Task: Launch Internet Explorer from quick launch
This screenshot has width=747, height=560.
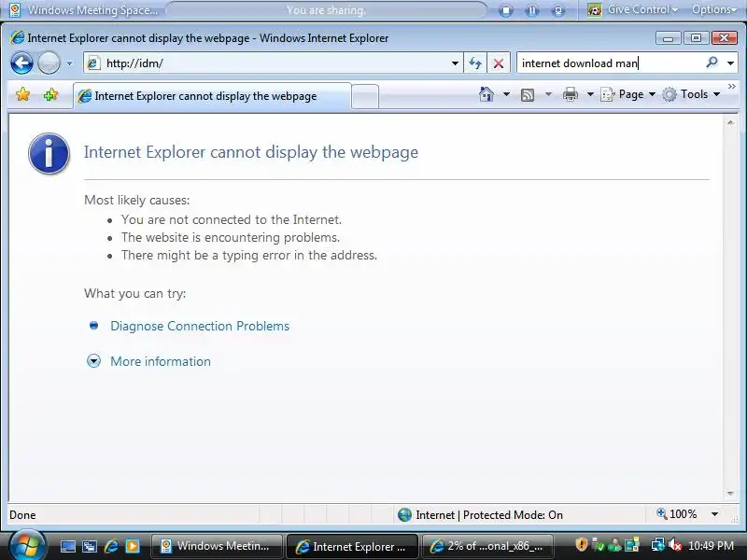Action: click(111, 546)
